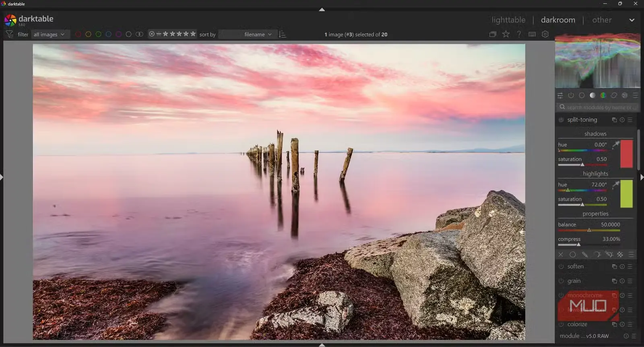The height and width of the screenshot is (347, 644).
Task: Open the preferences gear icon
Action: 545,34
